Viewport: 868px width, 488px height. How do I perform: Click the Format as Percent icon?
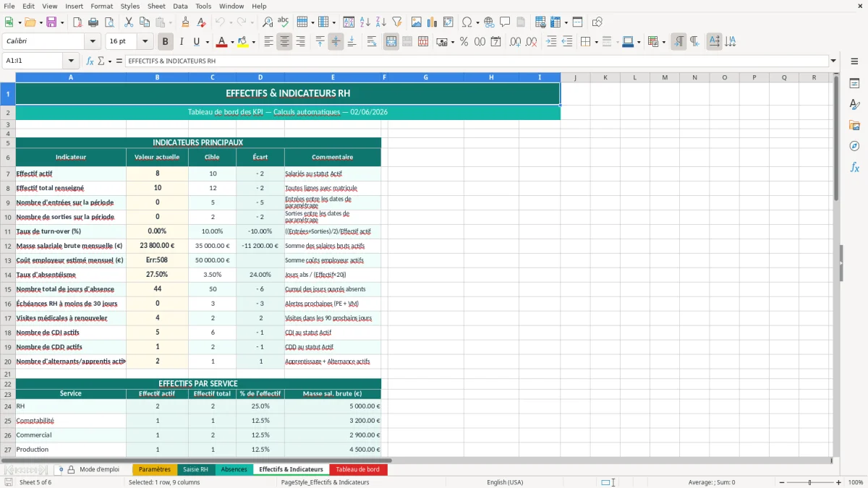click(464, 42)
